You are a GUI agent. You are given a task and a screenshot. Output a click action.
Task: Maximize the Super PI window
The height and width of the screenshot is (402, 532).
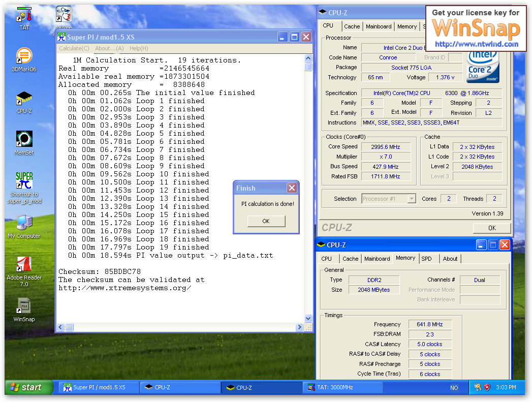(x=295, y=37)
